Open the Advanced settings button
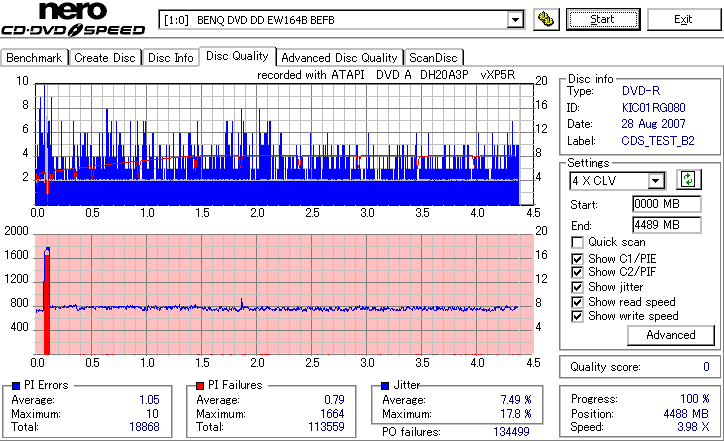Screen dimensions: 724x441 click(670, 335)
